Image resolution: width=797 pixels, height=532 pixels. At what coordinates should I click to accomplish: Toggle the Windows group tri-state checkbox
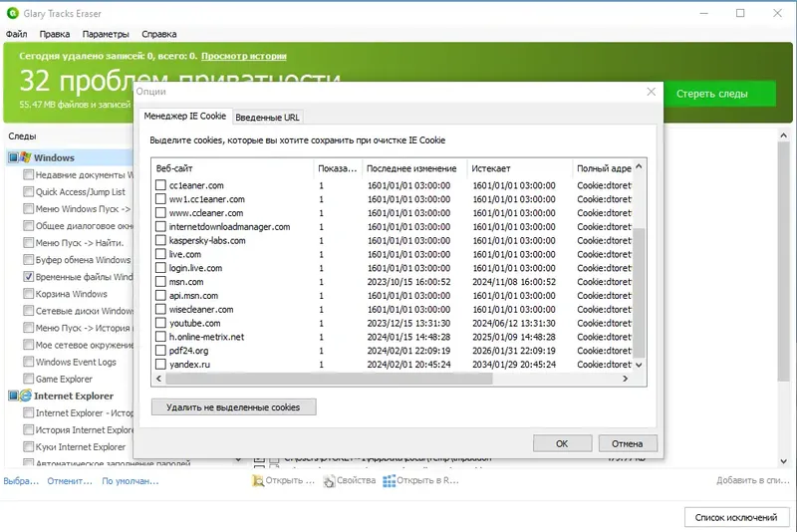pos(13,157)
